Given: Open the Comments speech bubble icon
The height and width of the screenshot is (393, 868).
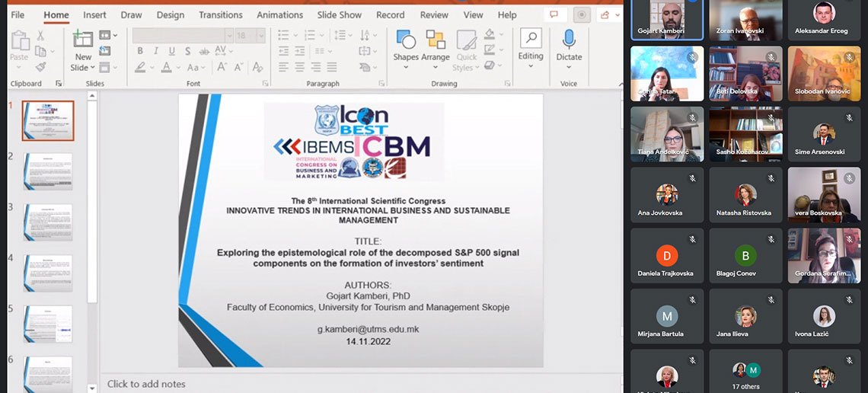Looking at the screenshot, I should 554,15.
